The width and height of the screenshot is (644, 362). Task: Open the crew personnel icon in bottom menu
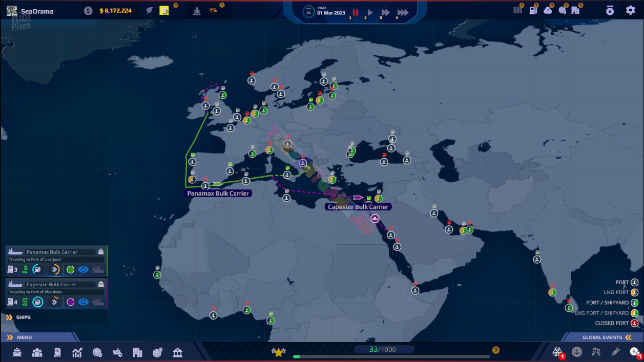(37, 352)
